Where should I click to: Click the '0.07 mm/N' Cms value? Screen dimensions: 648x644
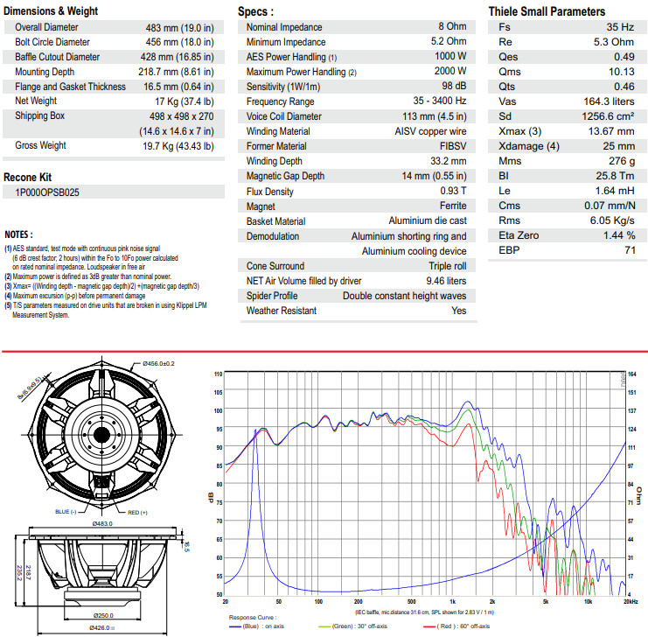pos(610,206)
